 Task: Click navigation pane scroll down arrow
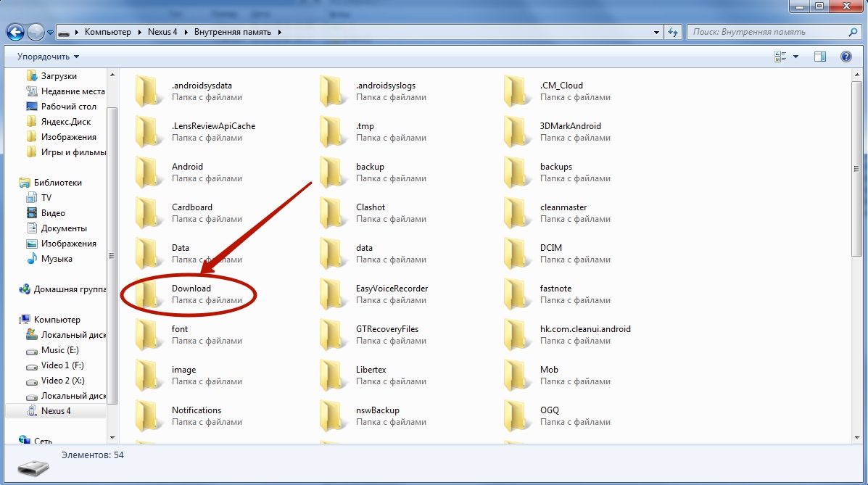[112, 437]
